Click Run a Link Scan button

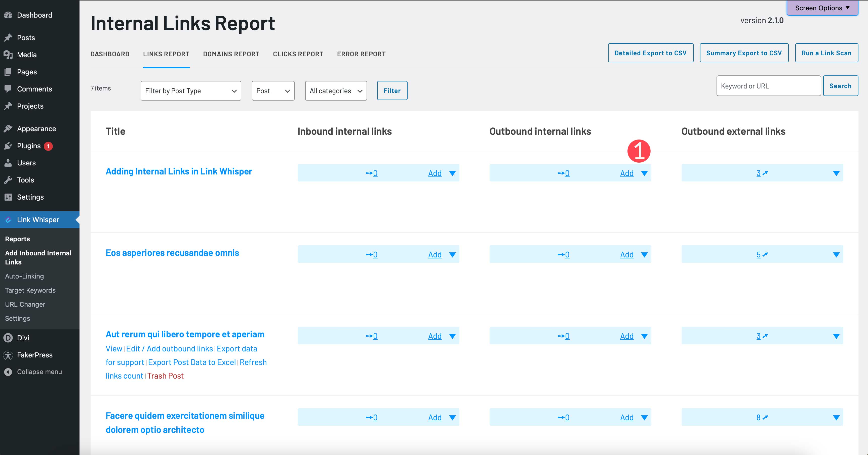pos(827,53)
